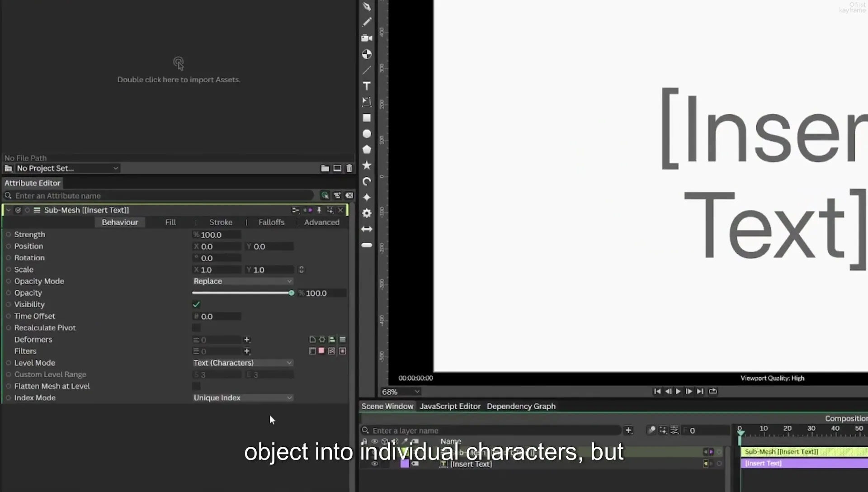Switch to the Stroke tab
This screenshot has width=868, height=492.
click(x=221, y=222)
